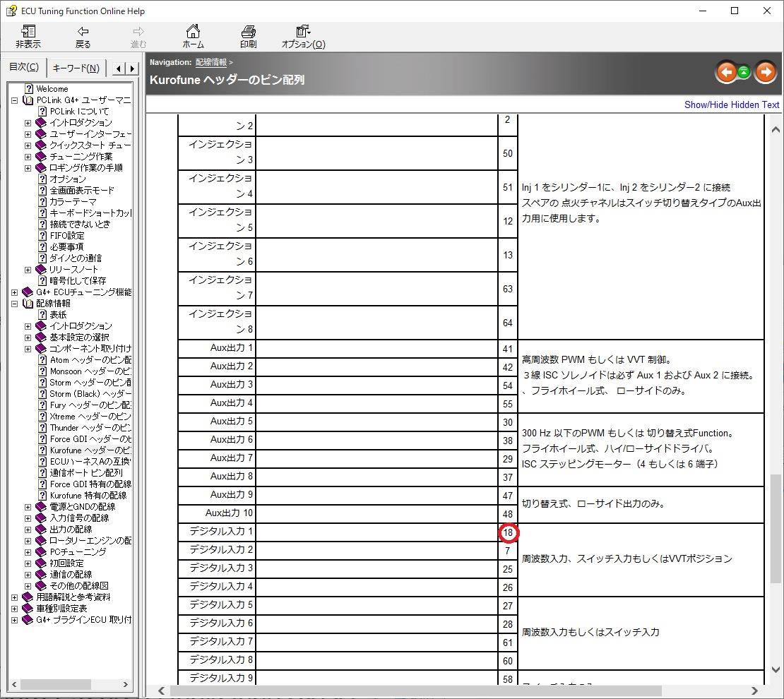
Task: Click the tree pane horizontal scrollbar thumb
Action: 56,684
